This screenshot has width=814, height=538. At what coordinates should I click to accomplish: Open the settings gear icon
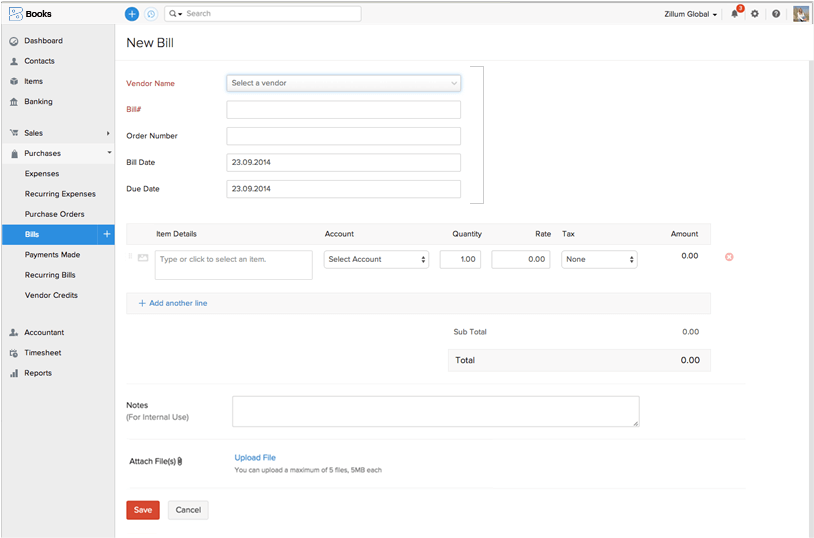pos(755,14)
